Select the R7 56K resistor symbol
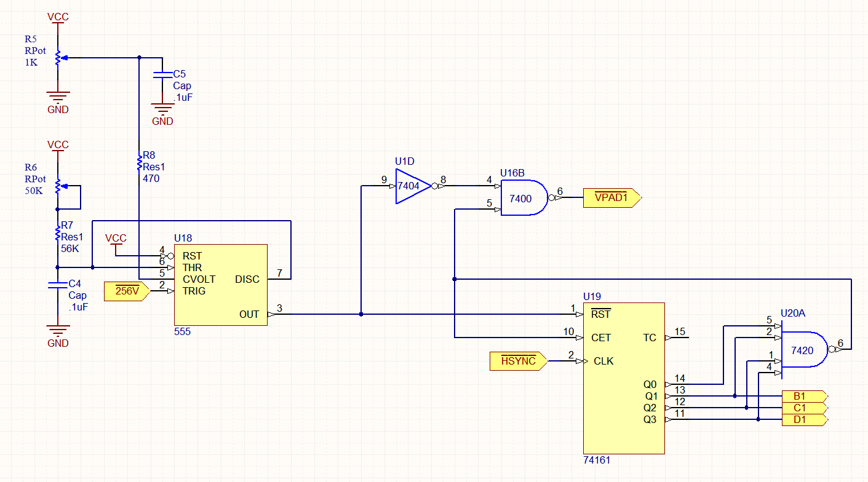This screenshot has height=482, width=868. (58, 232)
